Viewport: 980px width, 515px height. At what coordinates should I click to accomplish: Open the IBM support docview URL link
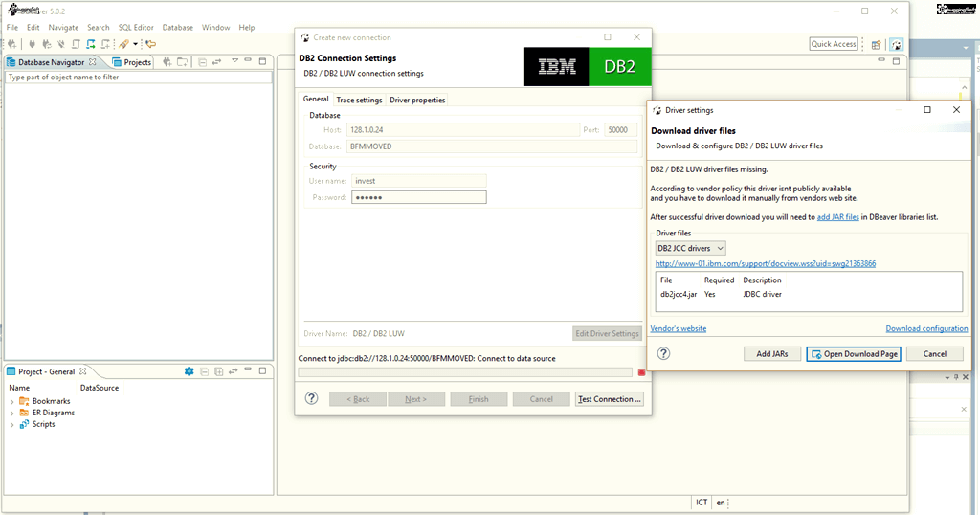[x=765, y=264]
